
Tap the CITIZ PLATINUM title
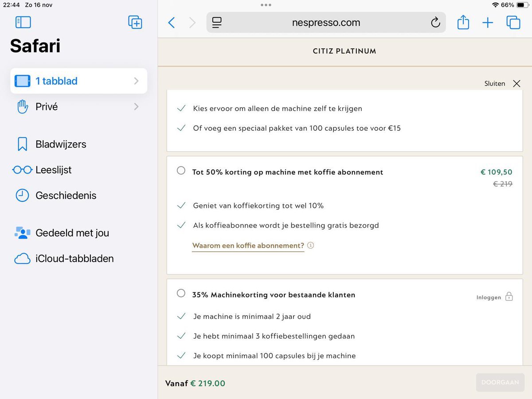(344, 51)
